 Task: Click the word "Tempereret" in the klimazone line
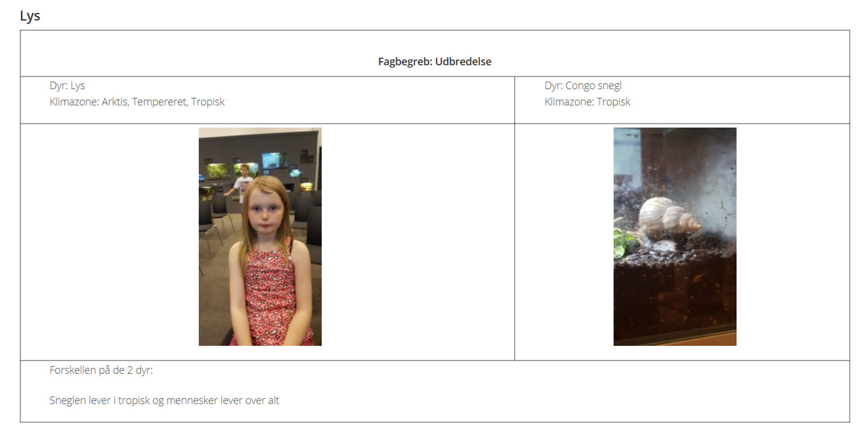[x=159, y=102]
